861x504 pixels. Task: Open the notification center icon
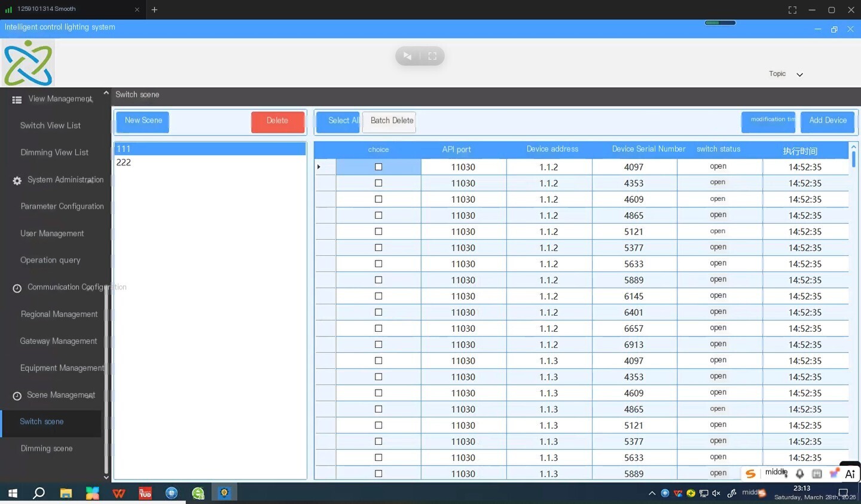pyautogui.click(x=843, y=493)
